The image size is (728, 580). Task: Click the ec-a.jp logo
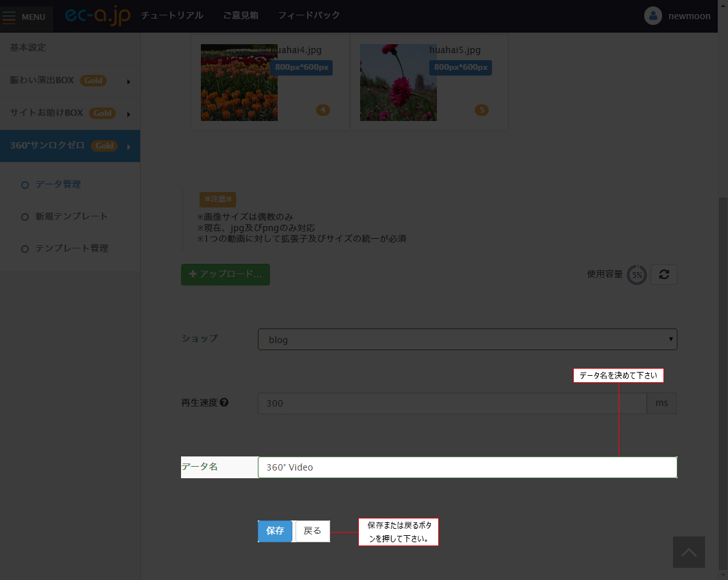pyautogui.click(x=97, y=16)
